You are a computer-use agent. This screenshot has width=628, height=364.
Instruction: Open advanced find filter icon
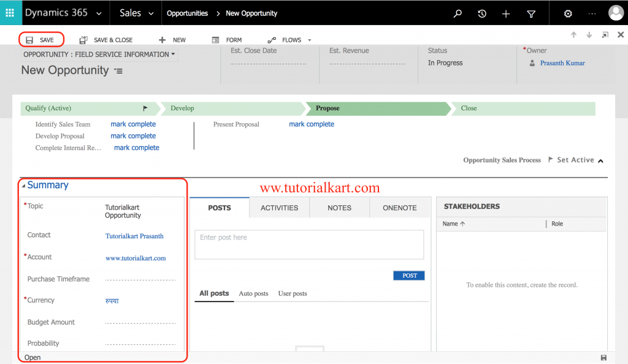click(531, 14)
